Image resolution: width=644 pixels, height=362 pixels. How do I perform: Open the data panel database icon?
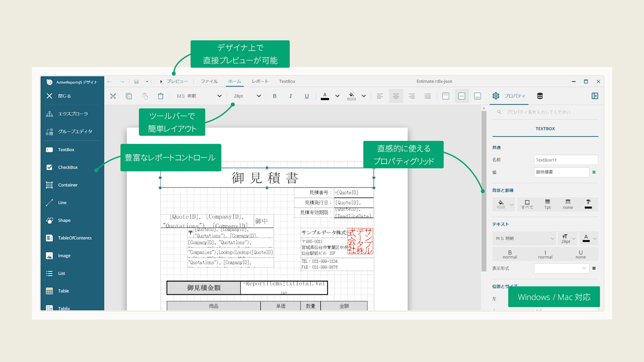coord(540,96)
